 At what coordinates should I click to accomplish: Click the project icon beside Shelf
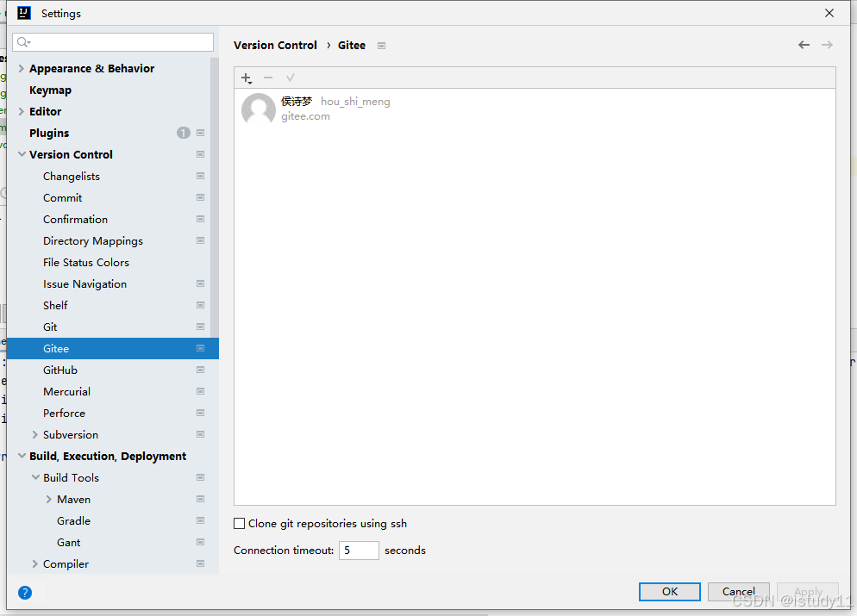[x=201, y=305]
